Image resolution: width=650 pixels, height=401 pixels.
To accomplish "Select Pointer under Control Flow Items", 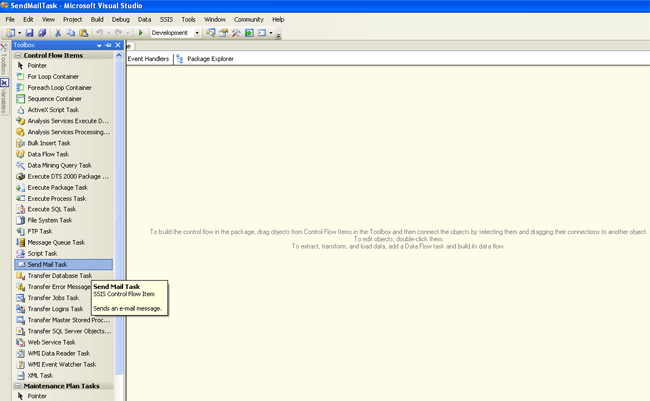I will (x=63, y=66).
